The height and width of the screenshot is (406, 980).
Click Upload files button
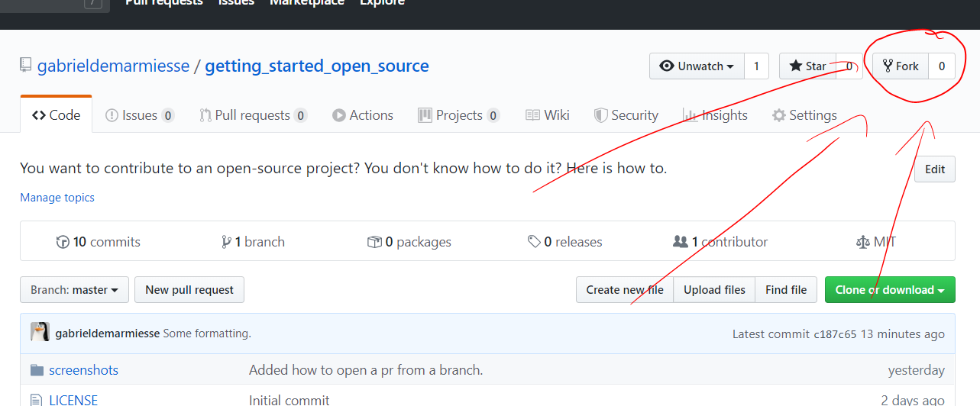[714, 290]
